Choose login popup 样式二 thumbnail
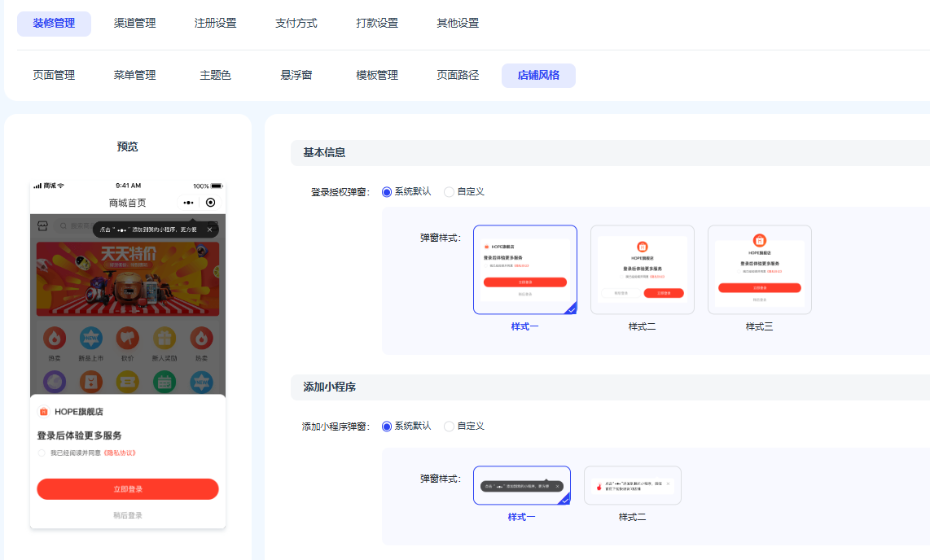The height and width of the screenshot is (560, 930). (x=642, y=269)
